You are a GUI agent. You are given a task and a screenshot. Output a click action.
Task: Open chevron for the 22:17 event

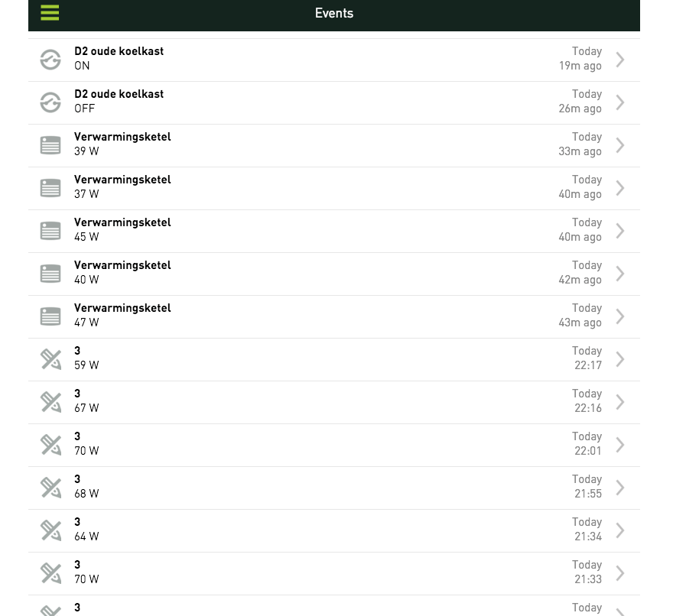coord(620,359)
